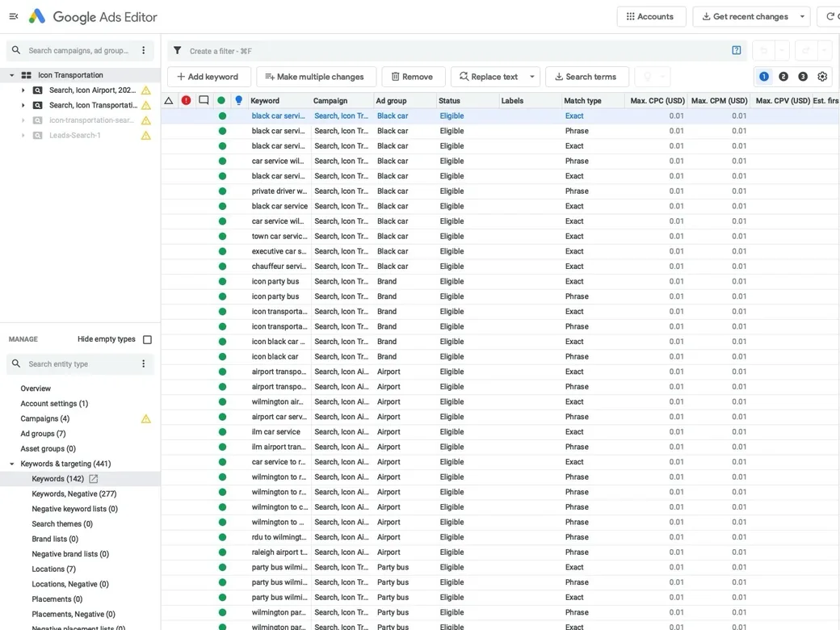Click Get recent changes button
The image size is (840, 630).
(744, 17)
